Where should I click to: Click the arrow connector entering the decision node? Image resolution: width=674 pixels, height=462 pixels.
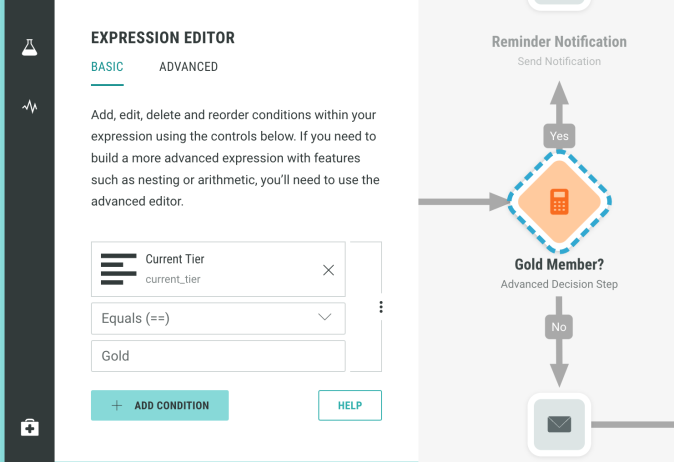coord(462,202)
